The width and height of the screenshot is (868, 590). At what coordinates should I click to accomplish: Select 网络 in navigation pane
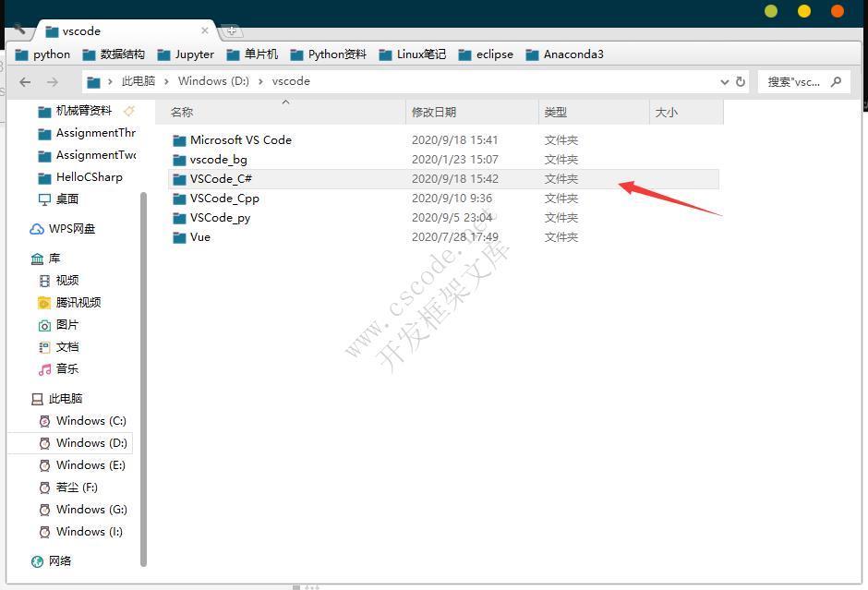click(52, 560)
